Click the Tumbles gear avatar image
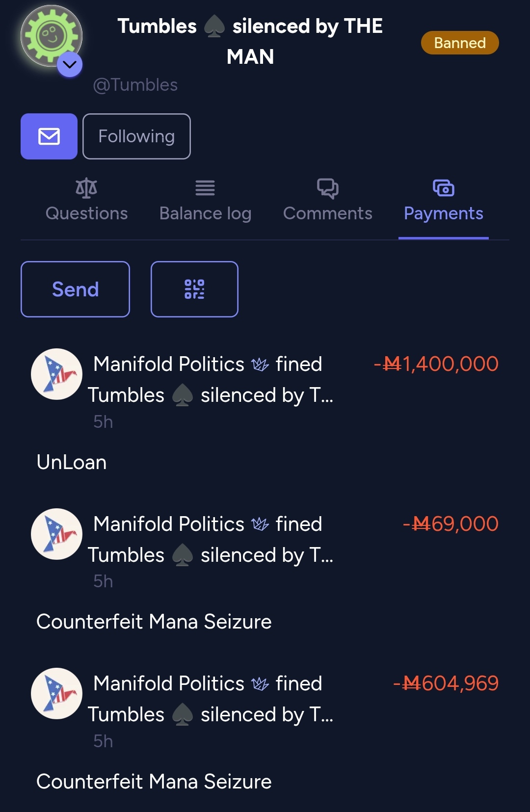This screenshot has height=812, width=530. [51, 36]
